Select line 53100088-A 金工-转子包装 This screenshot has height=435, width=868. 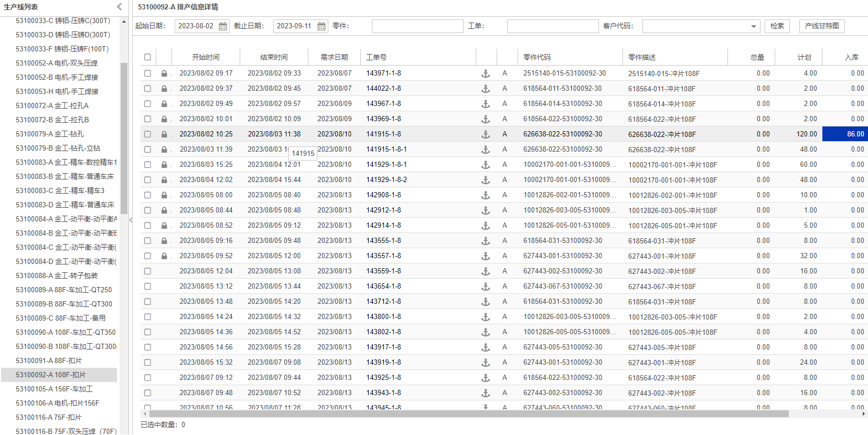pyautogui.click(x=57, y=276)
